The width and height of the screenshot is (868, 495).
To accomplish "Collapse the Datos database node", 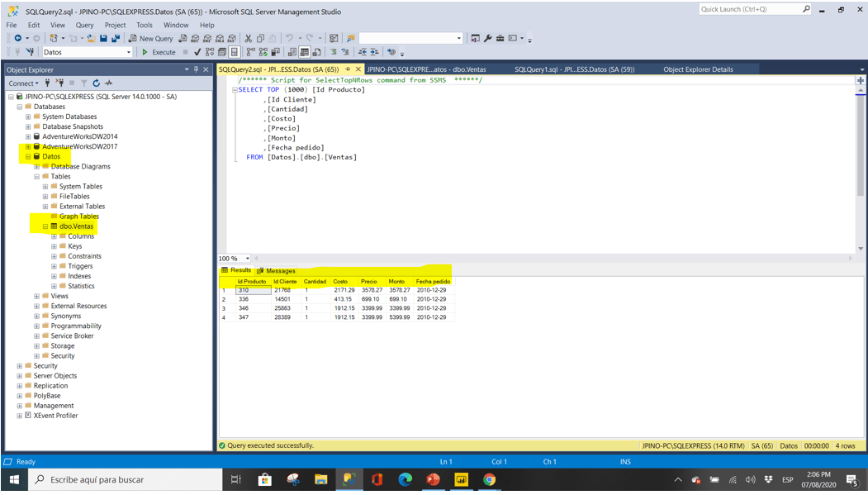I will (28, 156).
